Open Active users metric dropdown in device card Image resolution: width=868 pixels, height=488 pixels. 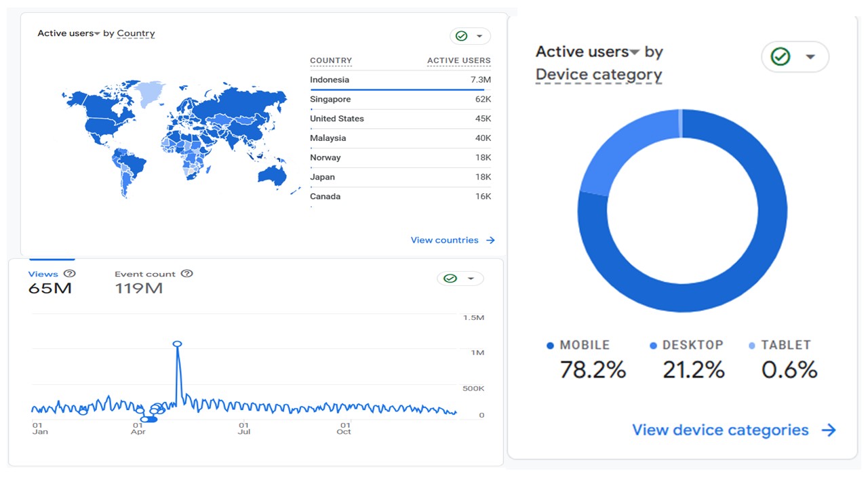tap(635, 53)
